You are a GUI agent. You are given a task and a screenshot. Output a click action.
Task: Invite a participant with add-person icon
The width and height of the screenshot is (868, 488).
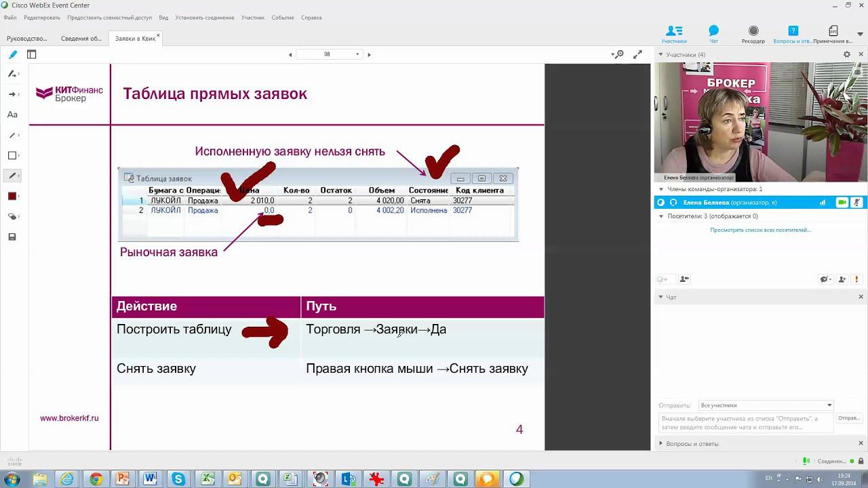pos(842,279)
